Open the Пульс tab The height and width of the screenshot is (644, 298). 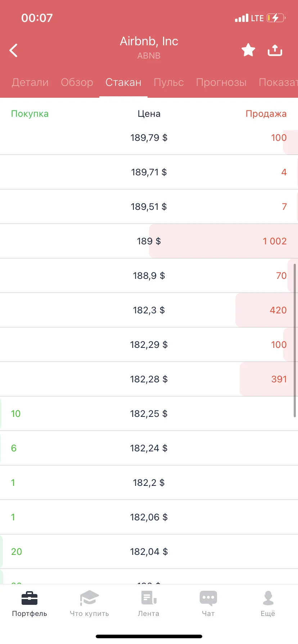(169, 82)
